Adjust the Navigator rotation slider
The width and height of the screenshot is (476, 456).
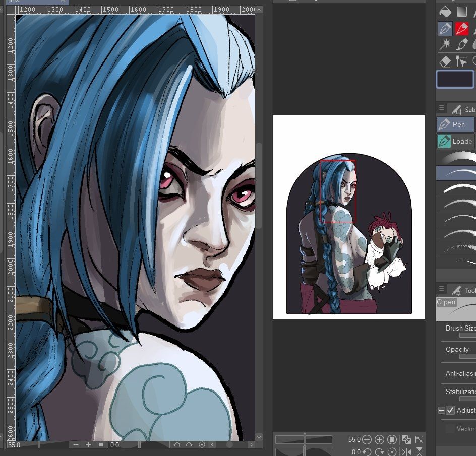304,452
